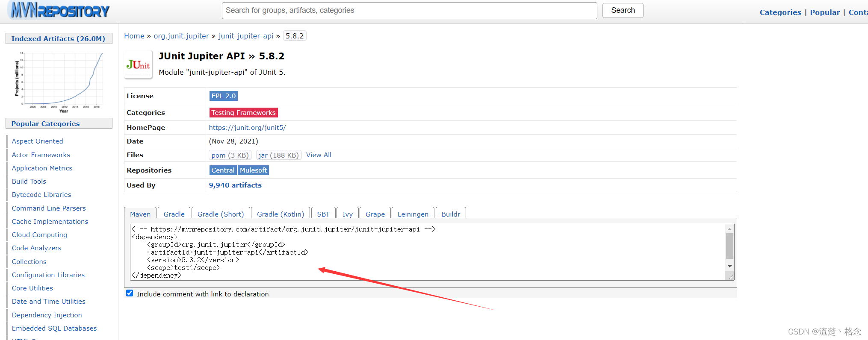Viewport: 868px width, 340px height.
Task: Open Cache Implementations category
Action: pos(50,221)
